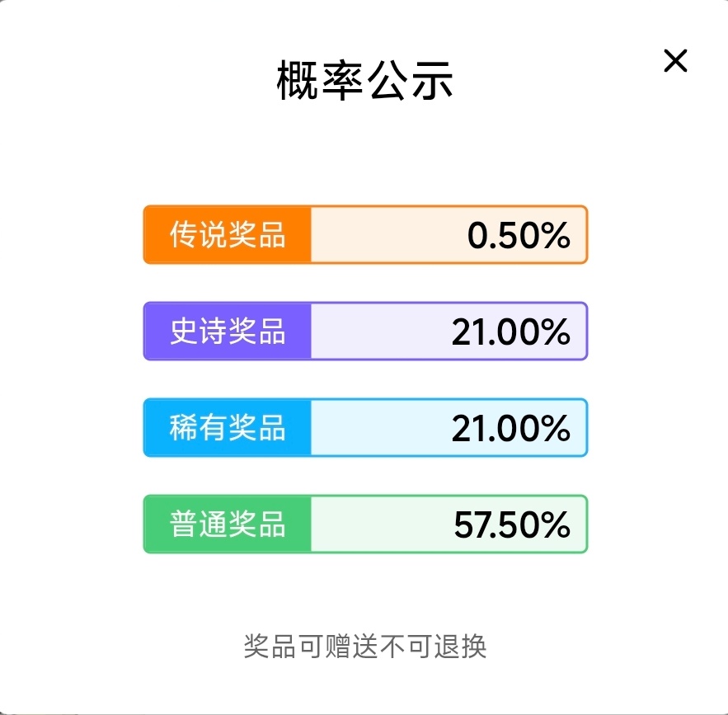Click the 概率公示 title text
Image resolution: width=728 pixels, height=715 pixels.
364,82
